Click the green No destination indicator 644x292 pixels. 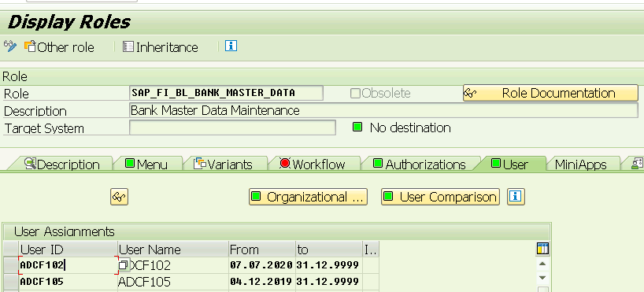click(x=357, y=128)
